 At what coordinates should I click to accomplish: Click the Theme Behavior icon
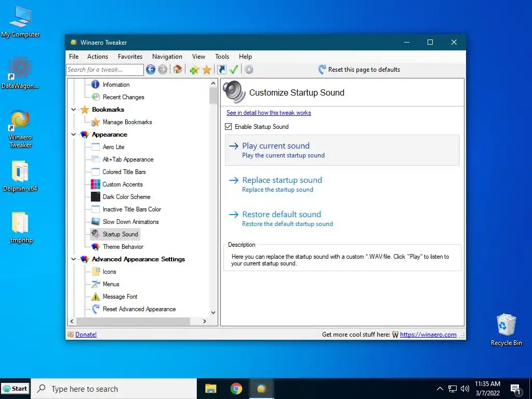pyautogui.click(x=96, y=247)
